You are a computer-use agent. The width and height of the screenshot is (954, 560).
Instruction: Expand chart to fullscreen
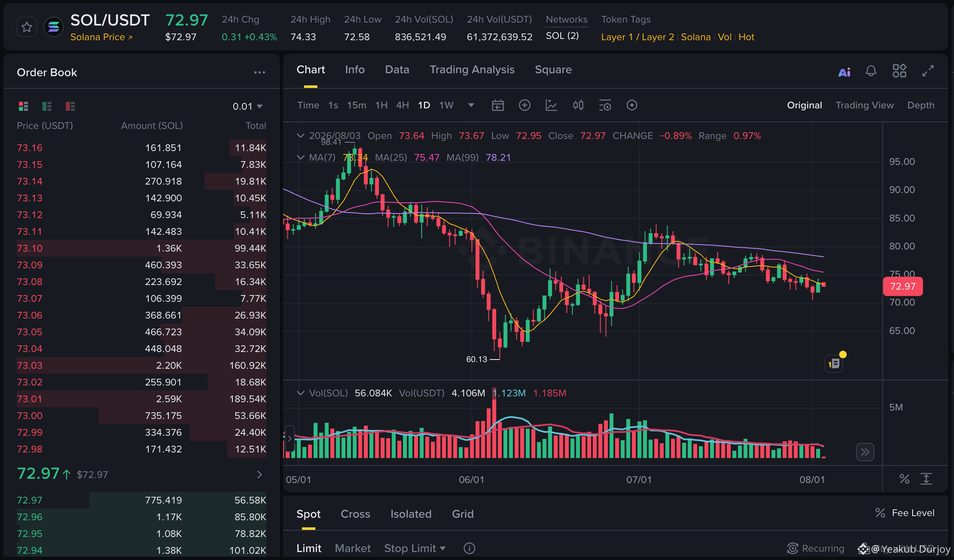[928, 71]
